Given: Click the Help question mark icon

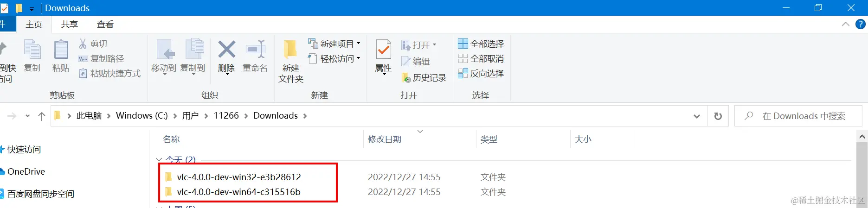Looking at the screenshot, I should [860, 24].
